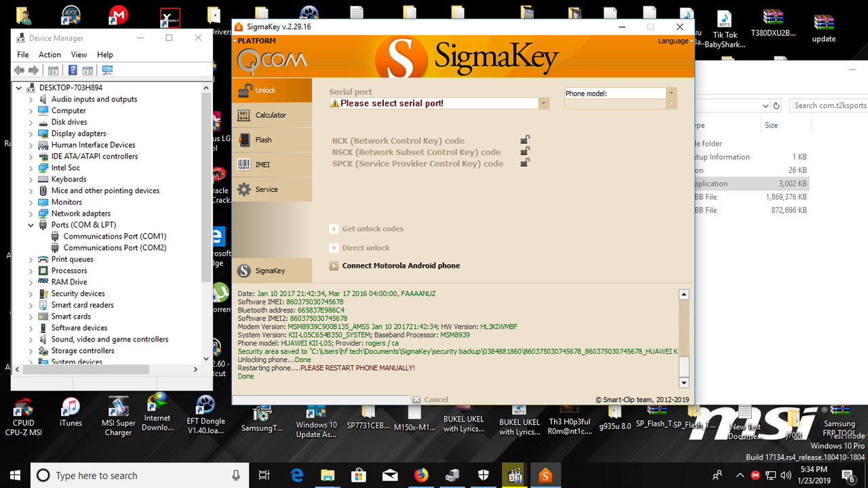Image resolution: width=868 pixels, height=488 pixels.
Task: Click the Cancel button in SigmaKey
Action: (431, 399)
